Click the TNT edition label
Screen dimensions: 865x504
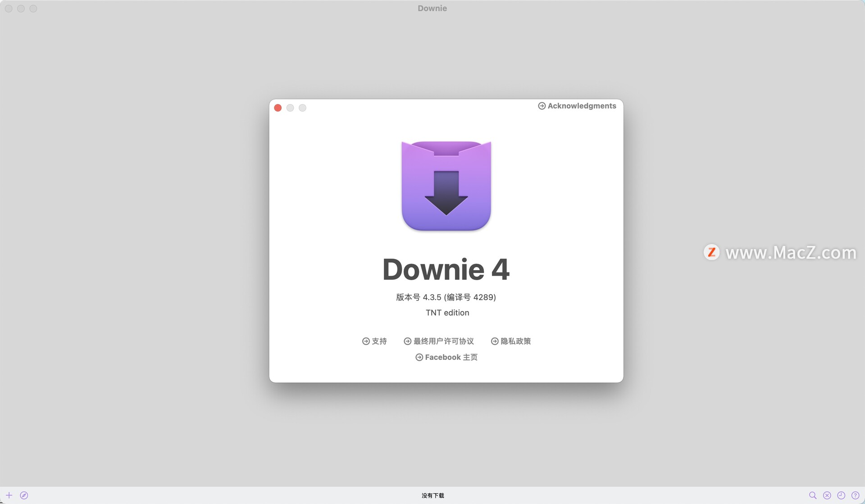(447, 313)
